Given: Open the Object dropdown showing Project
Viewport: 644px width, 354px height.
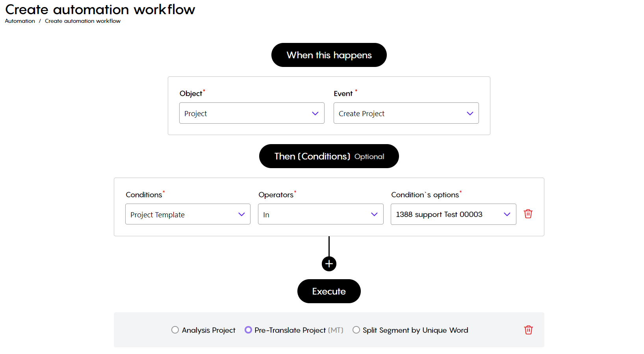Looking at the screenshot, I should [252, 113].
